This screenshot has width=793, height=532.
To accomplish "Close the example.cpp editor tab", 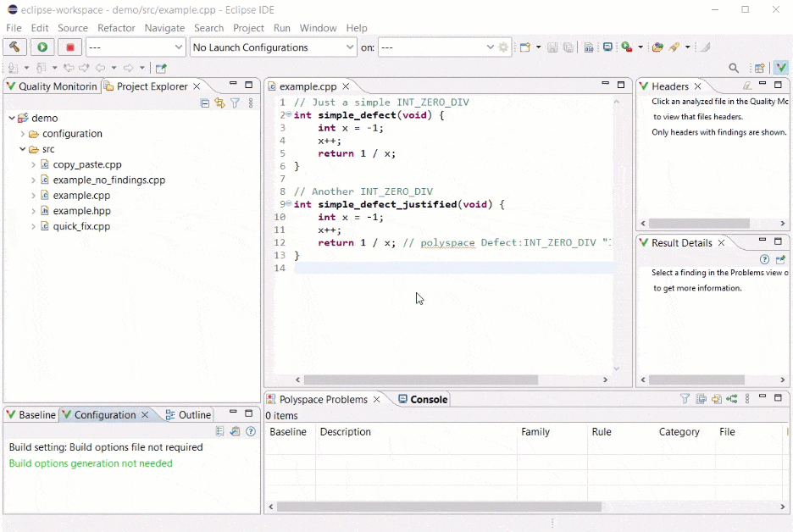I will (x=346, y=86).
